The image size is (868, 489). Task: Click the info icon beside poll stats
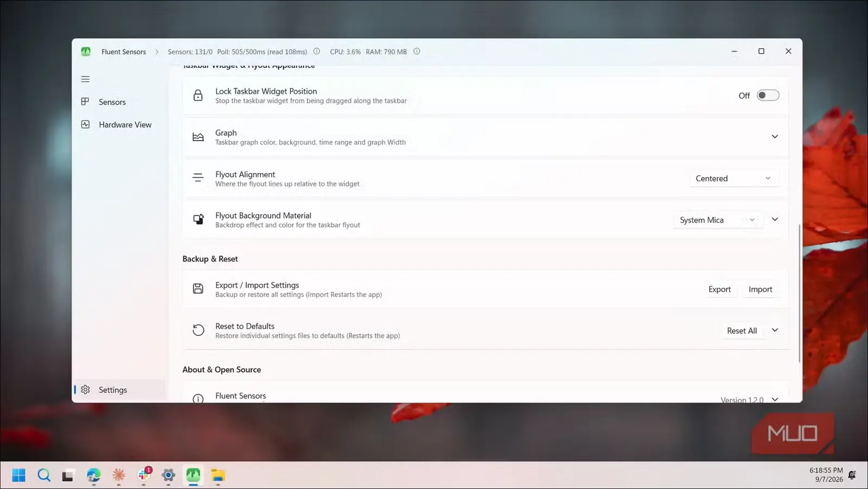coord(316,52)
